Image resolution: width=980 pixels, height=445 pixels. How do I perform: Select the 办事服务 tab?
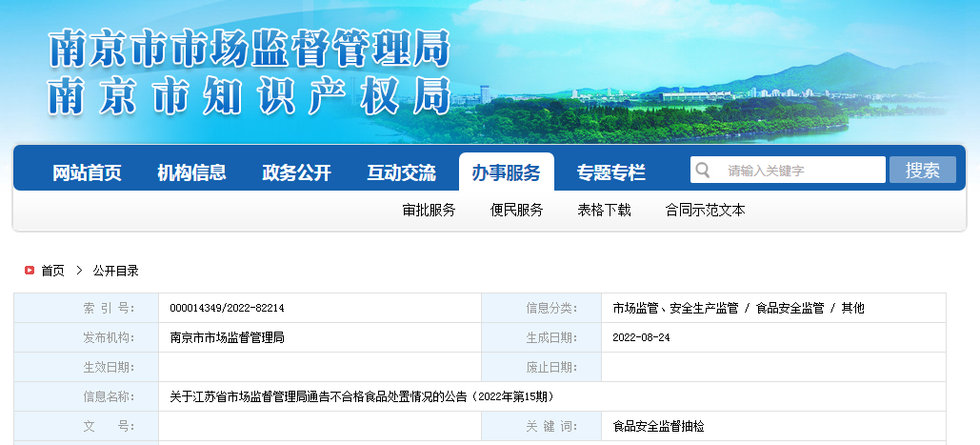(x=507, y=172)
